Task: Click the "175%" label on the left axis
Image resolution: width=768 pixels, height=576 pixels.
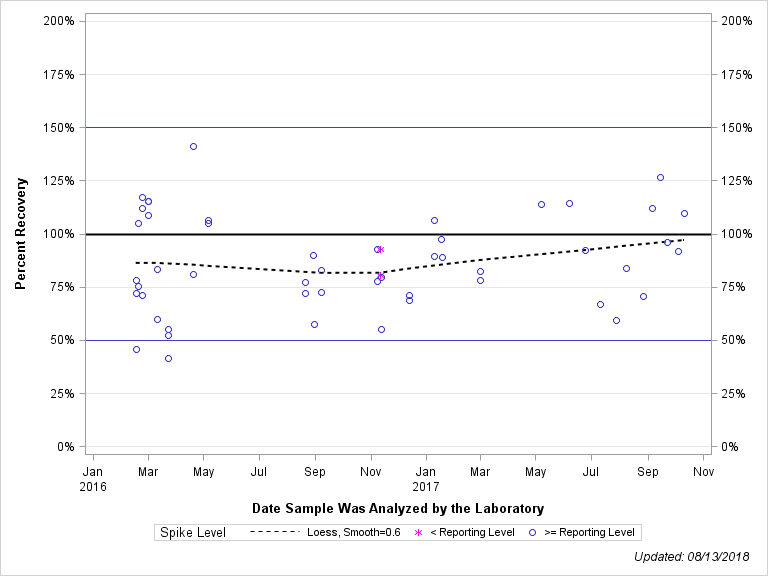Action: pos(59,74)
